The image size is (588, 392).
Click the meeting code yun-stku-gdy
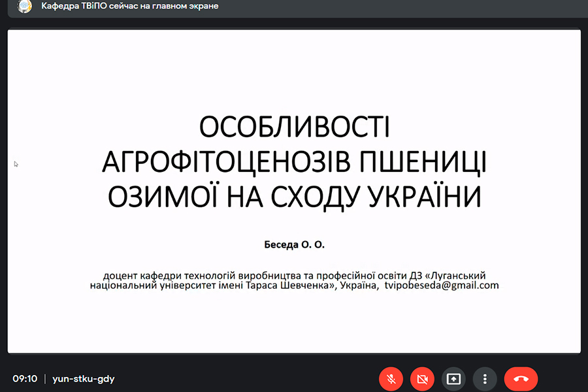coord(84,378)
